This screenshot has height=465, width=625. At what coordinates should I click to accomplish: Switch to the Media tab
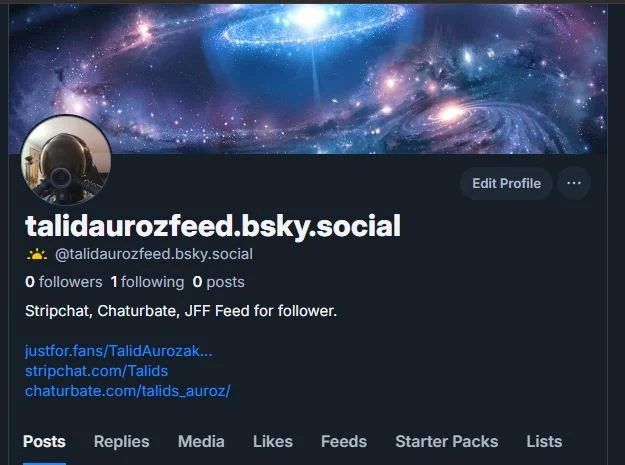click(x=201, y=441)
